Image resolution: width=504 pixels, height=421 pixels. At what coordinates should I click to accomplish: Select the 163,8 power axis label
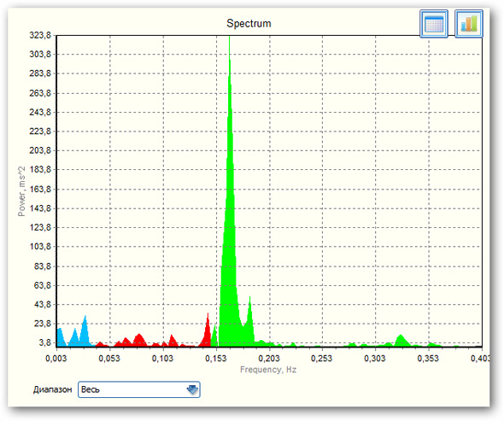pyautogui.click(x=40, y=189)
